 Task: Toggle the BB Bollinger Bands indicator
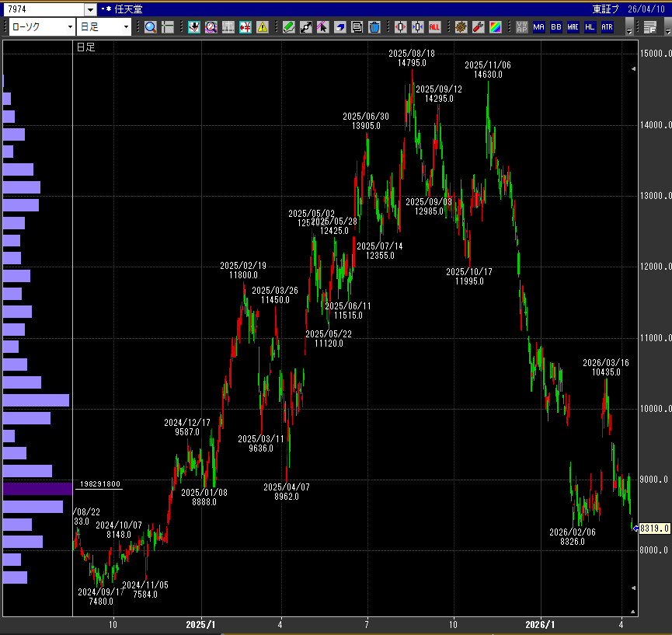(556, 27)
